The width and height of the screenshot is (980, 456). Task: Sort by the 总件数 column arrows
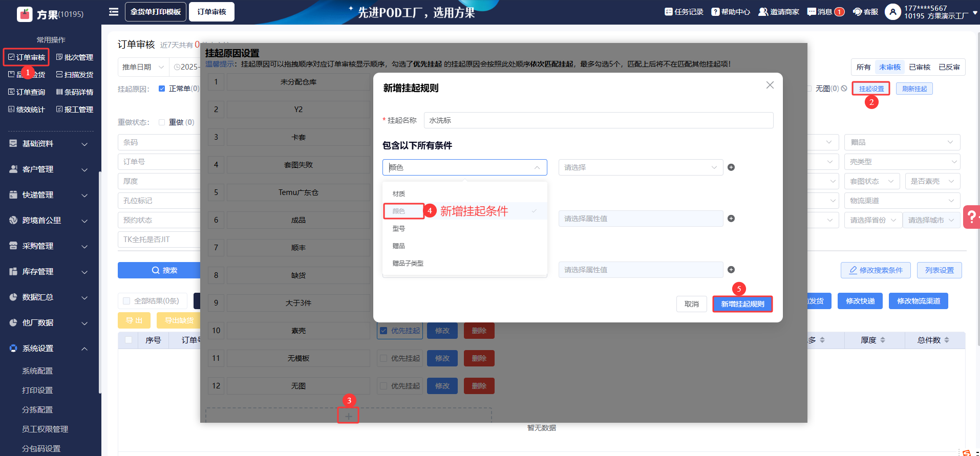[x=947, y=340]
